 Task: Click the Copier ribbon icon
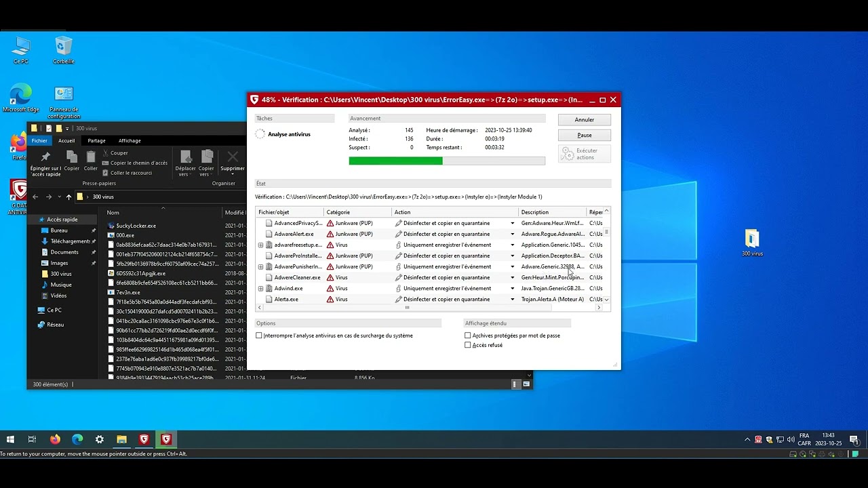71,161
